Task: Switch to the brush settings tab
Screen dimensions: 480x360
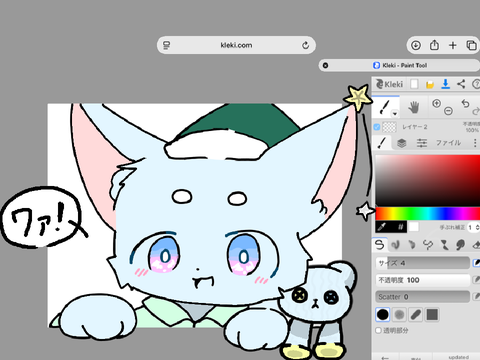Action: (382, 143)
